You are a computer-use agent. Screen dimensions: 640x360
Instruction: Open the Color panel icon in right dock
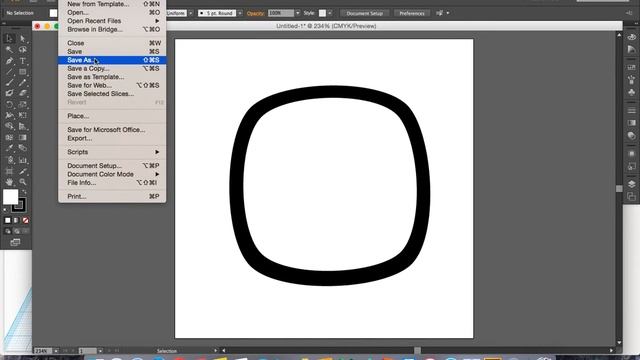pyautogui.click(x=631, y=37)
